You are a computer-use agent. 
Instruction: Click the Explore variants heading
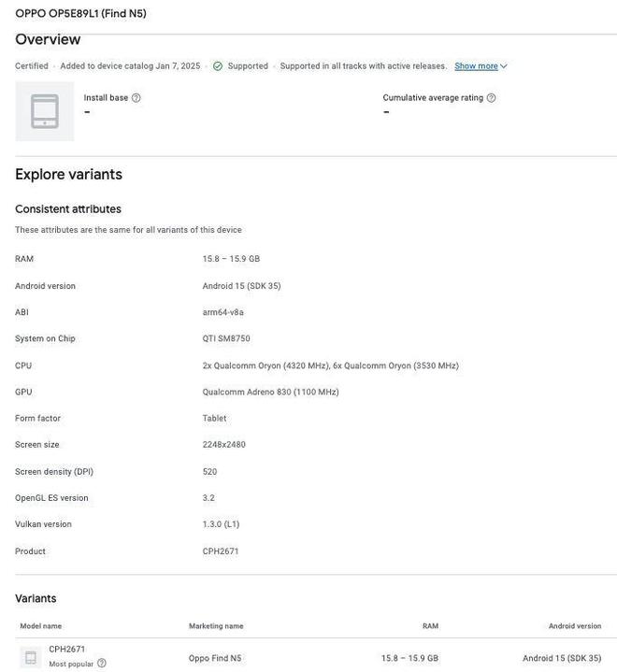[68, 175]
